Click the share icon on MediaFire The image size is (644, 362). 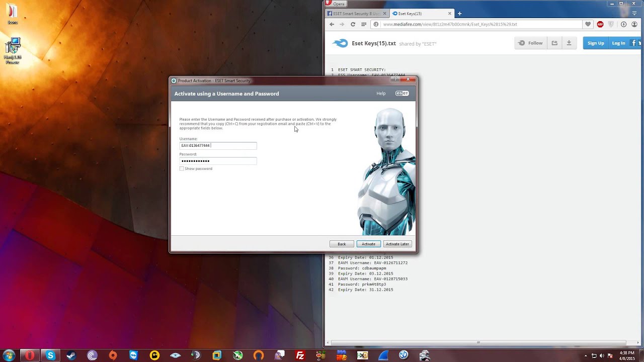click(x=554, y=43)
